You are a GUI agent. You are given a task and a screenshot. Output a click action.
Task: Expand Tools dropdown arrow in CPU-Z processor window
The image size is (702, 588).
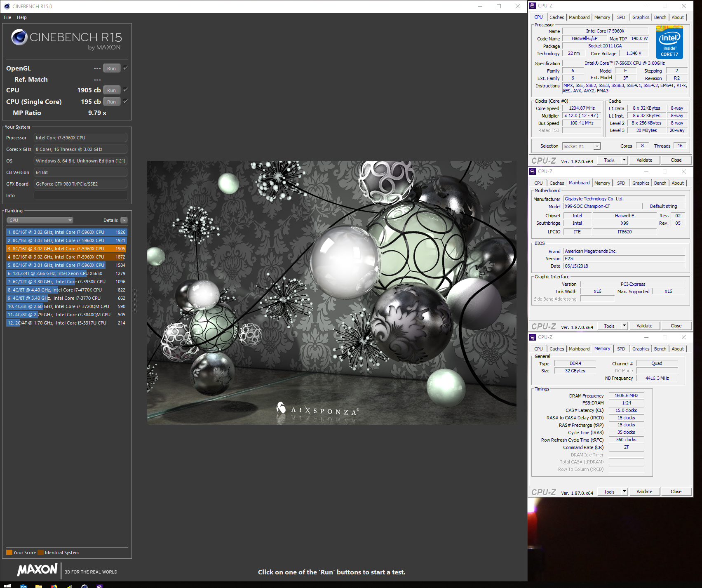[624, 160]
